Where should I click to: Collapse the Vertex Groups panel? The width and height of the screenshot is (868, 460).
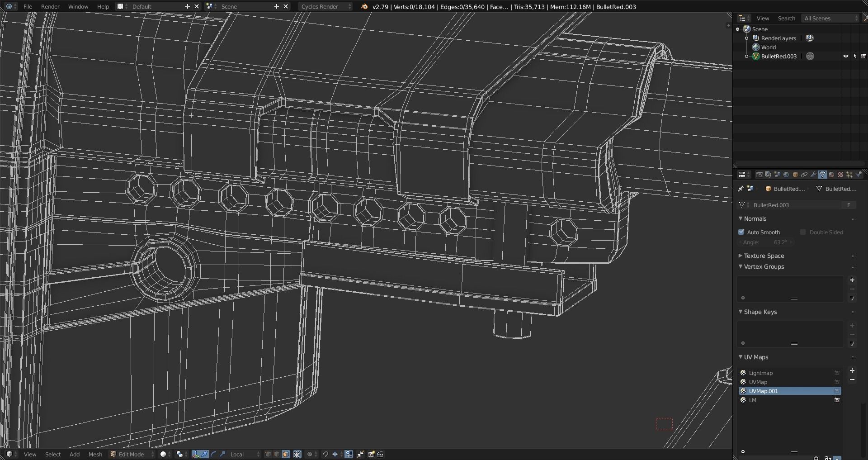click(x=764, y=266)
